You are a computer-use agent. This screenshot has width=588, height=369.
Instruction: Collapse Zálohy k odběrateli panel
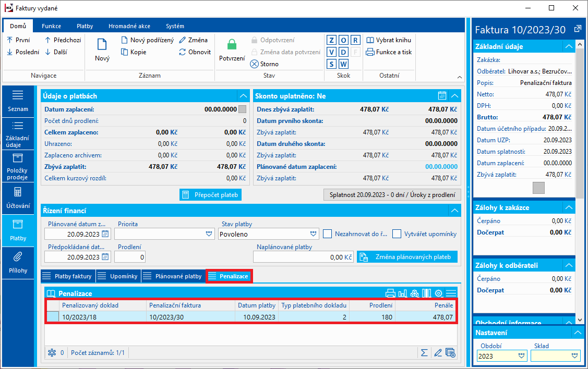[569, 265]
